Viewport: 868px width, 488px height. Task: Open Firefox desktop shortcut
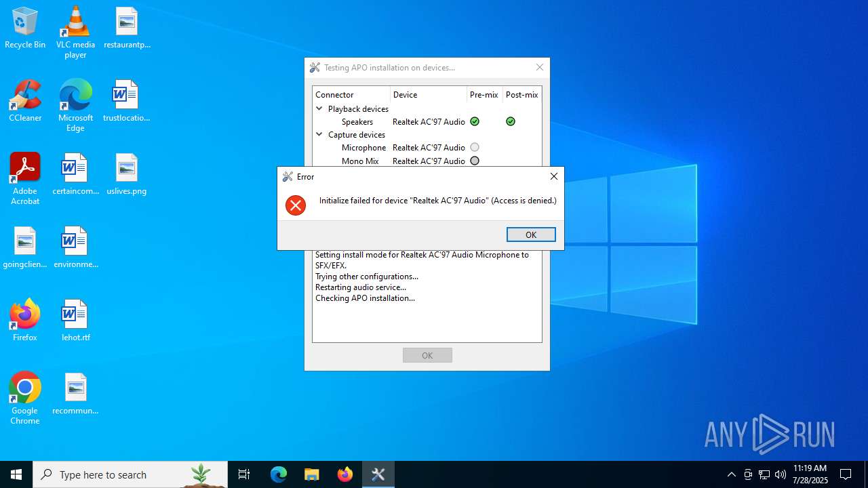point(25,321)
